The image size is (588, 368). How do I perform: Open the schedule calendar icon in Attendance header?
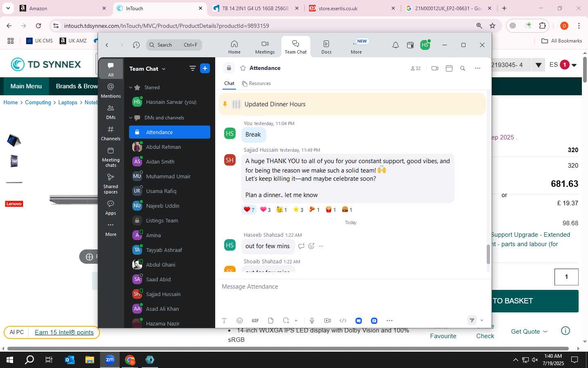(x=449, y=68)
